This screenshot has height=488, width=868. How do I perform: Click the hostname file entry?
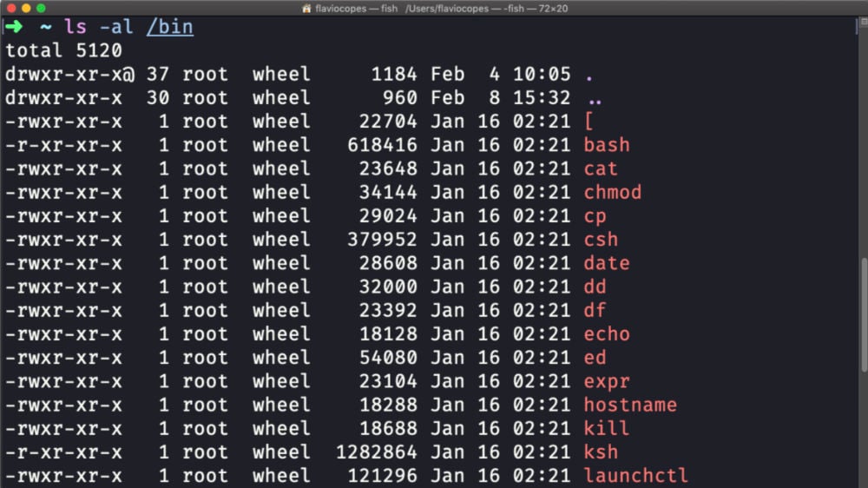pos(630,405)
